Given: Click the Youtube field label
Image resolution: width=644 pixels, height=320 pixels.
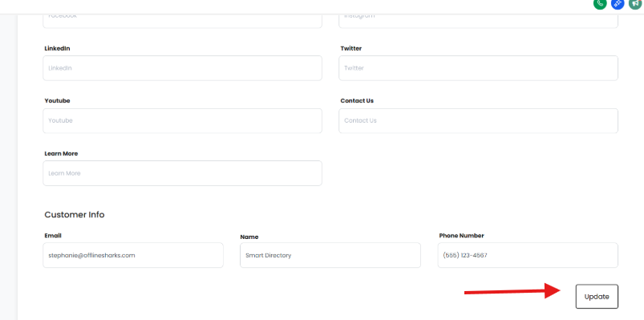Looking at the screenshot, I should coord(57,101).
